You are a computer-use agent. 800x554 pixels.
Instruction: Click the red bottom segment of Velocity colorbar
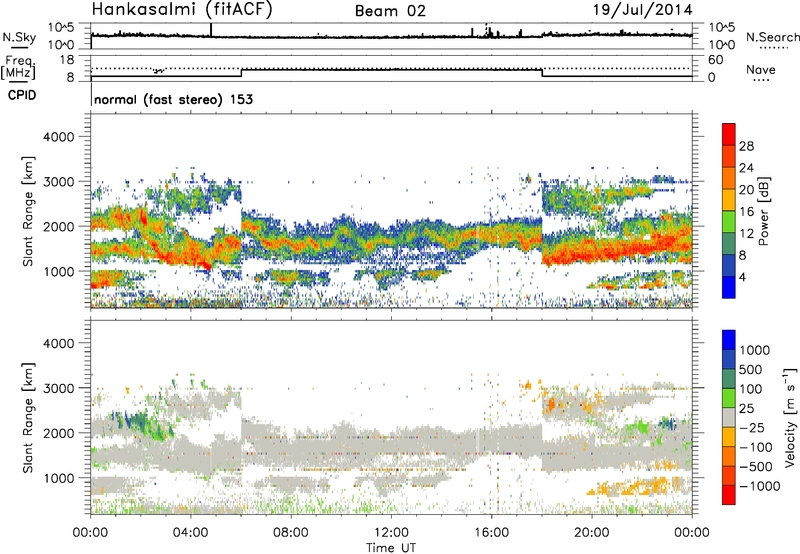[729, 495]
